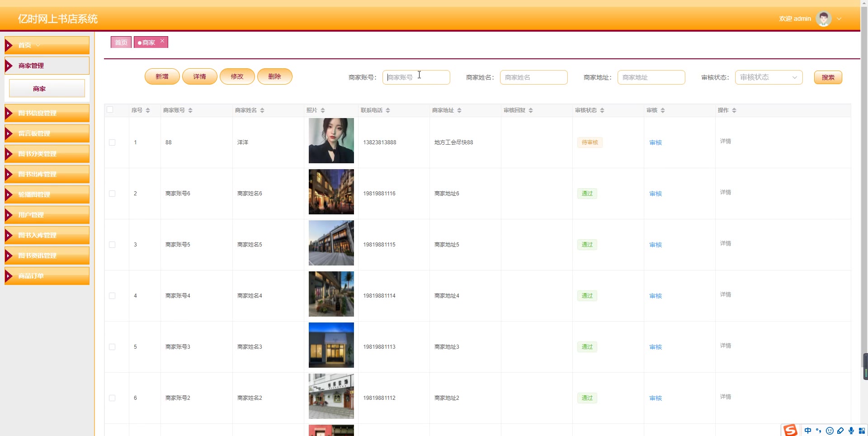Click sort arrows on 序号 column
The height and width of the screenshot is (436, 868).
148,110
